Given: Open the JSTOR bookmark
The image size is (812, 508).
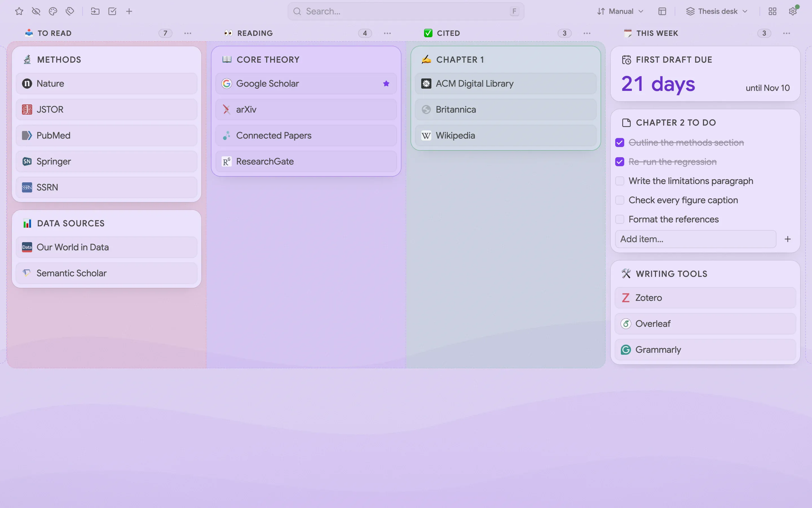Looking at the screenshot, I should [x=106, y=110].
